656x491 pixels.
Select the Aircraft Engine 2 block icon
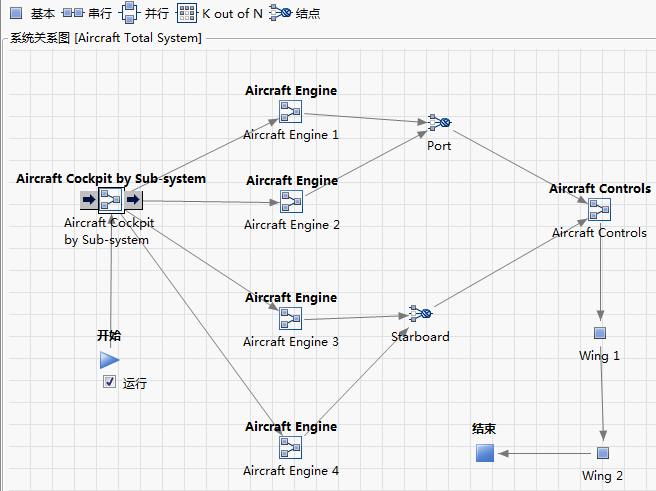(291, 201)
